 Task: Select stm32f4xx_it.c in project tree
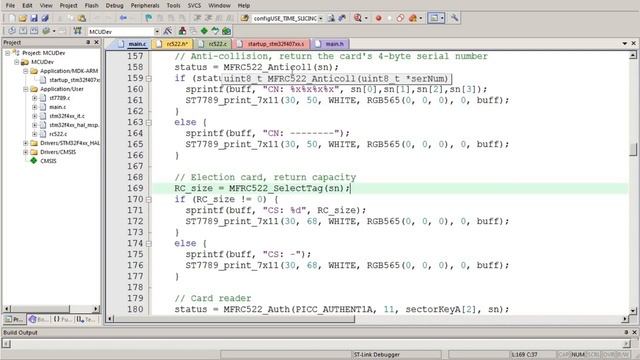point(67,116)
